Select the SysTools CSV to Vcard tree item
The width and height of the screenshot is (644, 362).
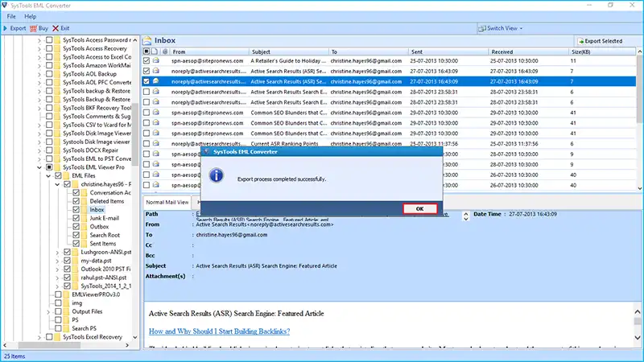coord(97,125)
